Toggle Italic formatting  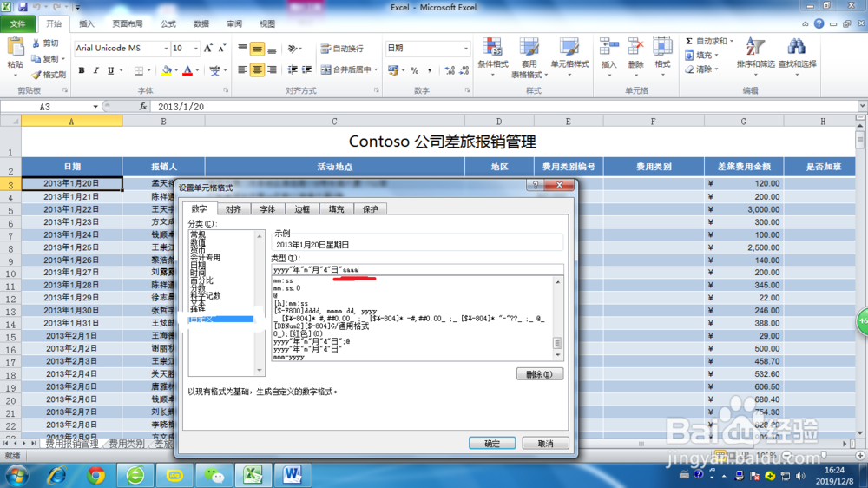click(x=95, y=70)
